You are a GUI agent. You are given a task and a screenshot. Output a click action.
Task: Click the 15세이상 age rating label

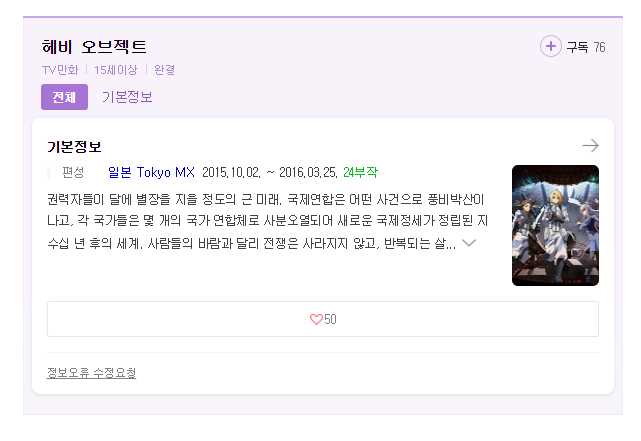(x=116, y=70)
